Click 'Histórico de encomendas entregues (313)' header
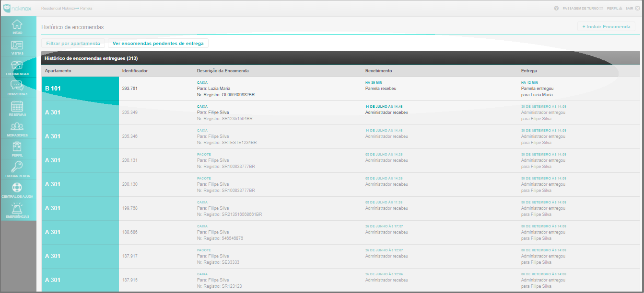 point(91,58)
